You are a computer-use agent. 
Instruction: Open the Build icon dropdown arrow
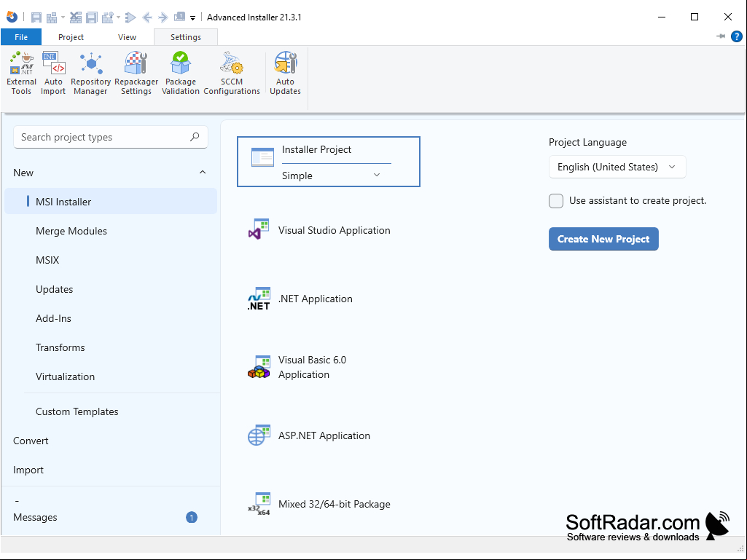pyautogui.click(x=63, y=17)
